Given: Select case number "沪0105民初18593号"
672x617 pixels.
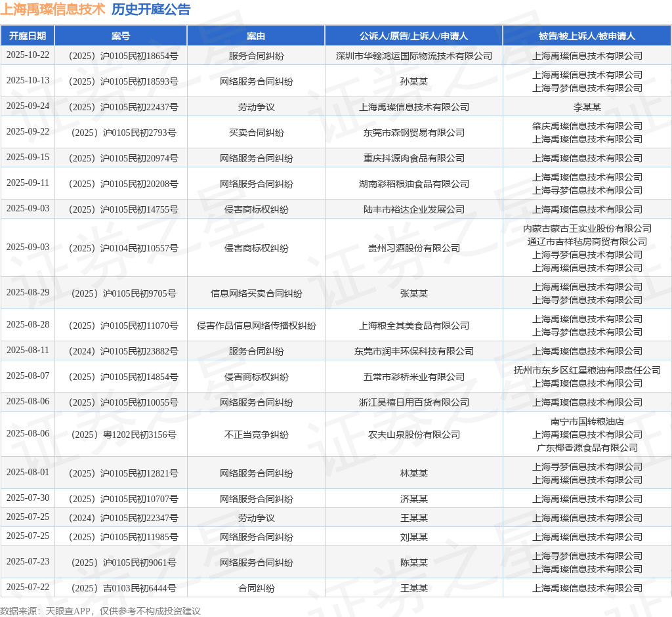Looking at the screenshot, I should pos(139,81).
